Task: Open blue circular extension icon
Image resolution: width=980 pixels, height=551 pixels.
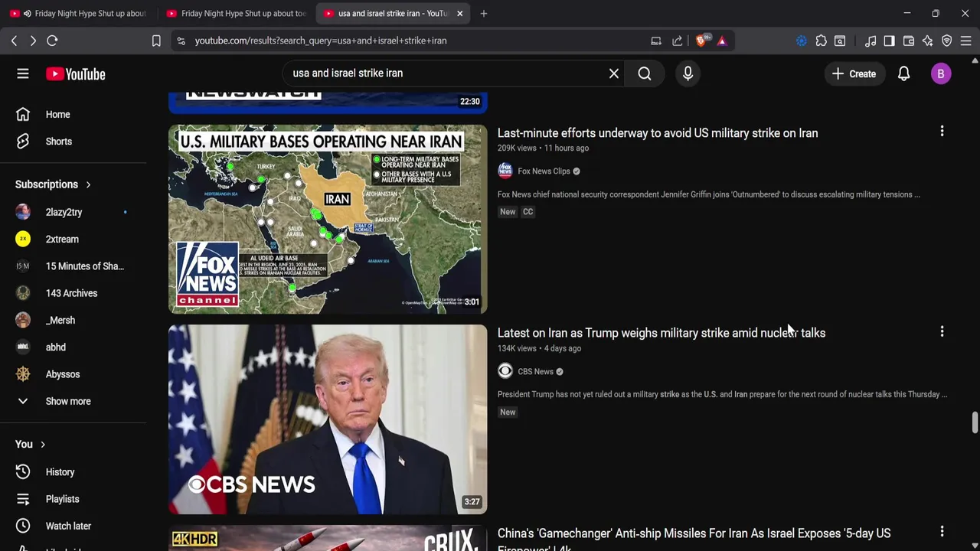Action: [802, 41]
